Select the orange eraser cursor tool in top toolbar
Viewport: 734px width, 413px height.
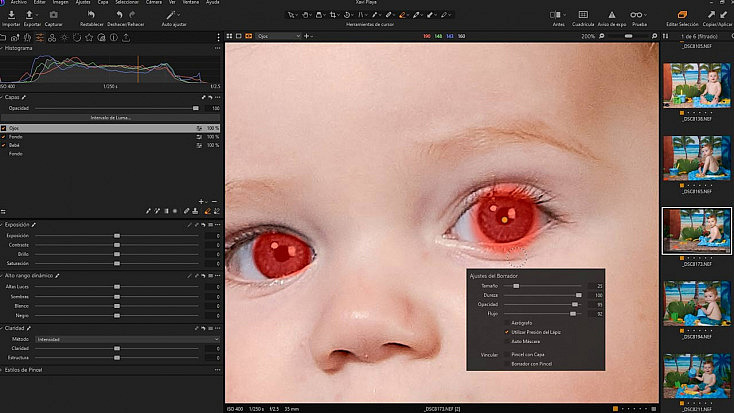coord(402,15)
